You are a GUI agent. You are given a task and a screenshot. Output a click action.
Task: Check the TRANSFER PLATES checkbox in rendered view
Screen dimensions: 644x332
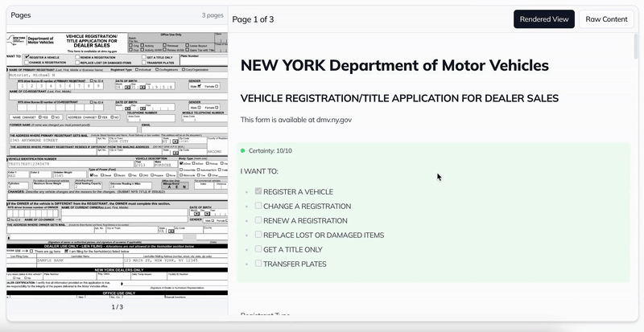point(258,263)
